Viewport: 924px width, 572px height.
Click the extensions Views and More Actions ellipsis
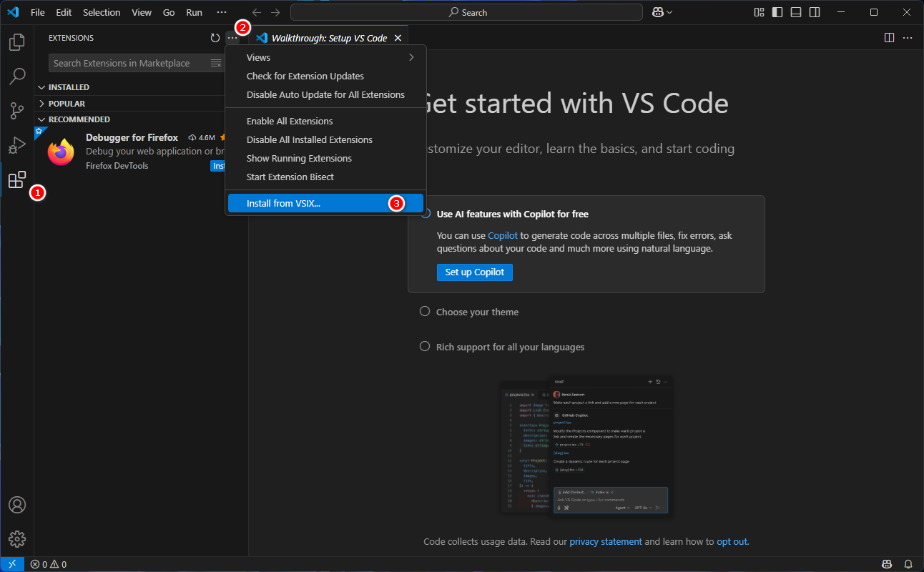tap(232, 38)
